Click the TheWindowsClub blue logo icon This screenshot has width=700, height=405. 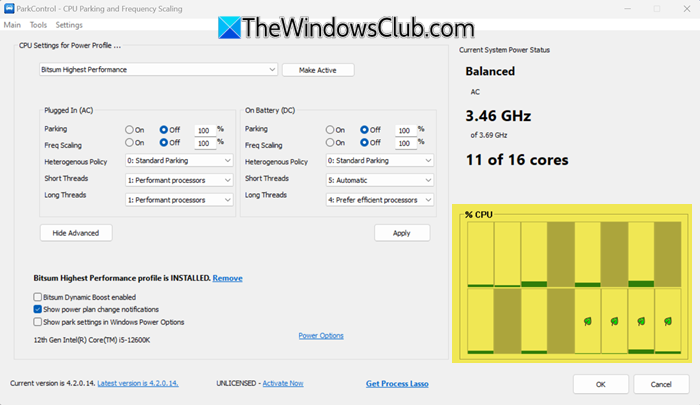[x=229, y=28]
